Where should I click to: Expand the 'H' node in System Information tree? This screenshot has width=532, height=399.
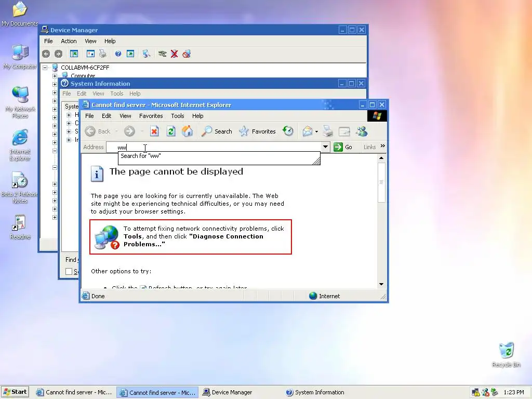[69, 115]
